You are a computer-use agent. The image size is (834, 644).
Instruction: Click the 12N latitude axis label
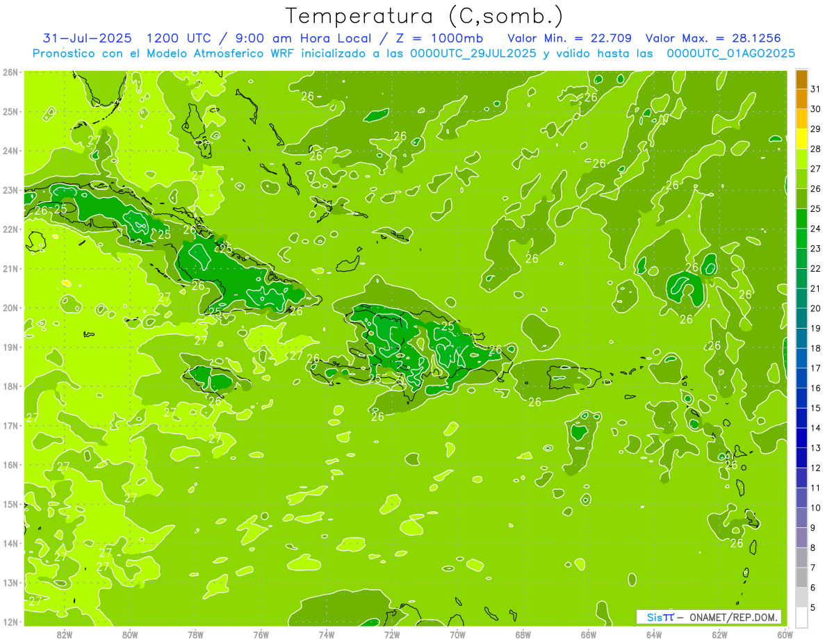point(10,622)
